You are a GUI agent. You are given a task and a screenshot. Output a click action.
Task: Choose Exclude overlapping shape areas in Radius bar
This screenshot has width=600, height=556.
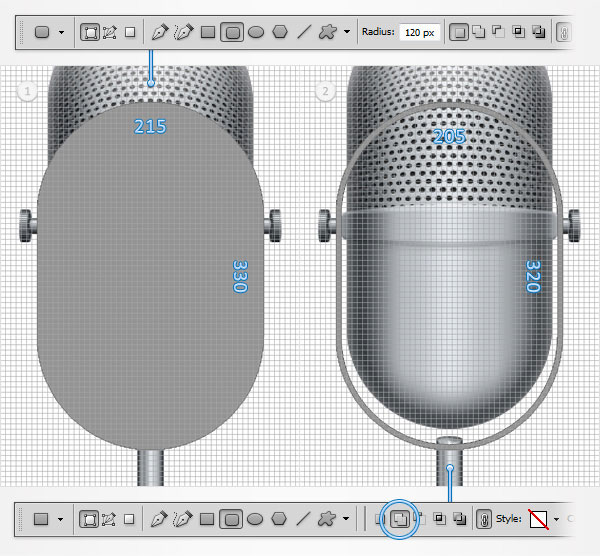tap(539, 32)
